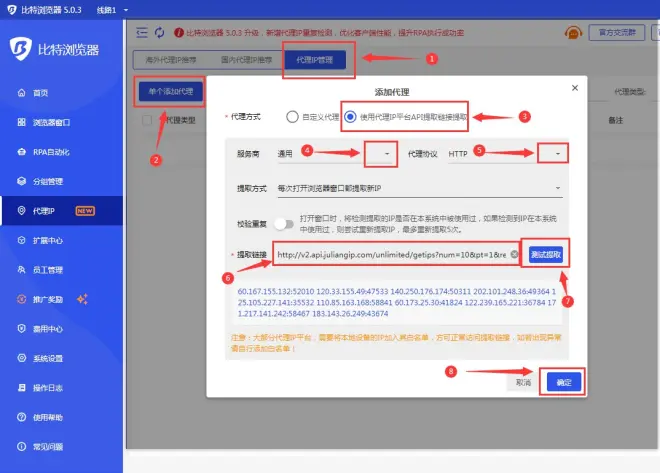Switch to the 代理IP管理 tab
This screenshot has height=473, width=660.
(315, 60)
